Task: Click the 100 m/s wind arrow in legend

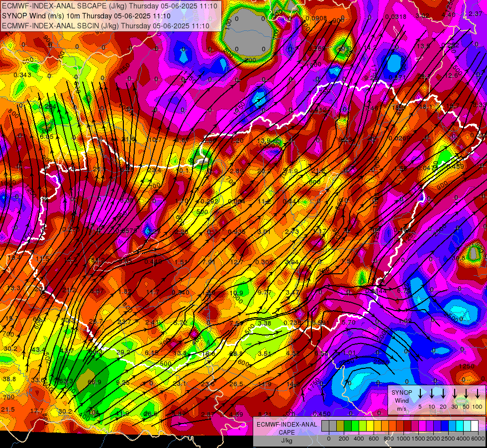Action: [x=478, y=393]
